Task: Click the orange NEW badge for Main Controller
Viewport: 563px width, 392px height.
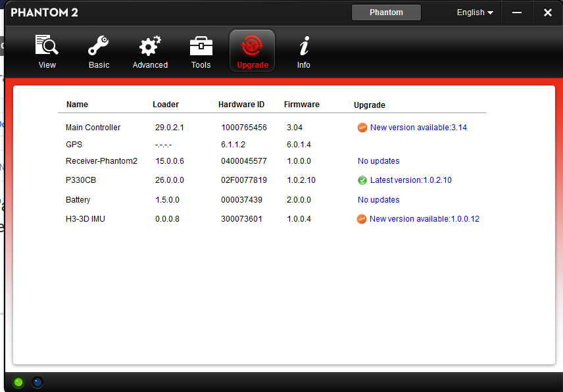Action: click(362, 128)
